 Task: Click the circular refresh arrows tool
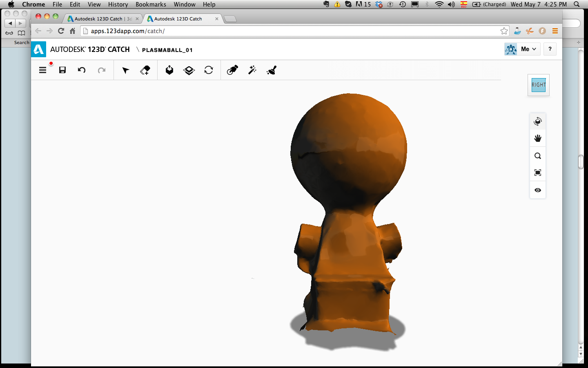[209, 70]
